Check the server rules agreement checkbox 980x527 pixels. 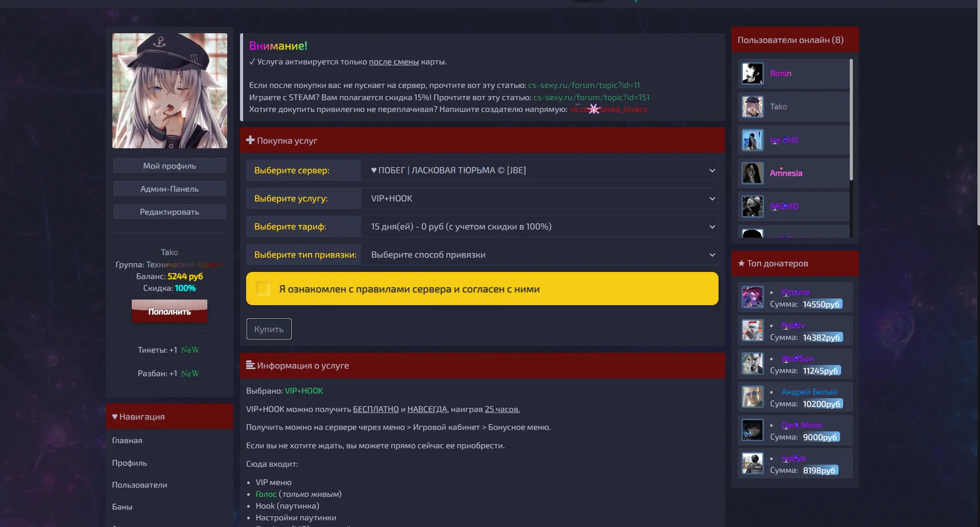click(x=263, y=289)
